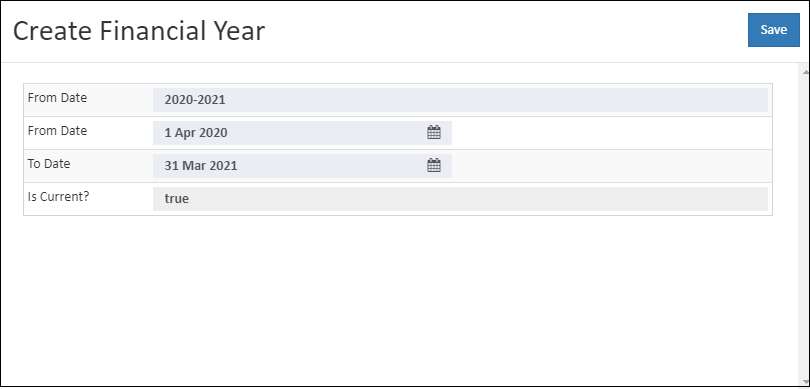Click the From Date label beside 2020-2021
Screen dimensions: 810x389
(57, 98)
